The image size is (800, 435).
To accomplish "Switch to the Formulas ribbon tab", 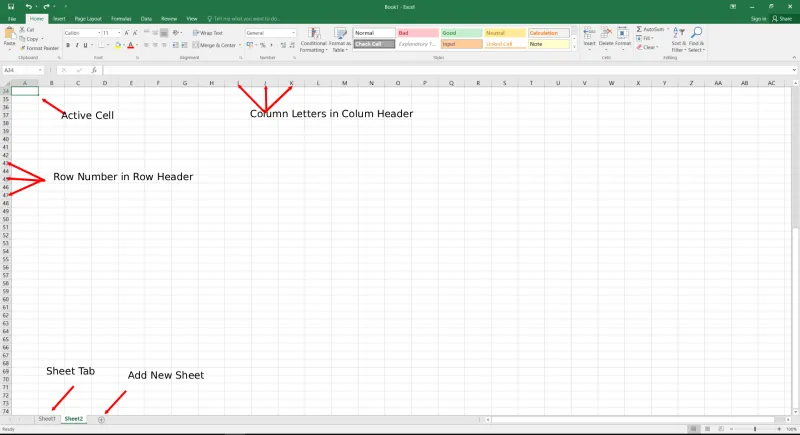I will click(121, 19).
